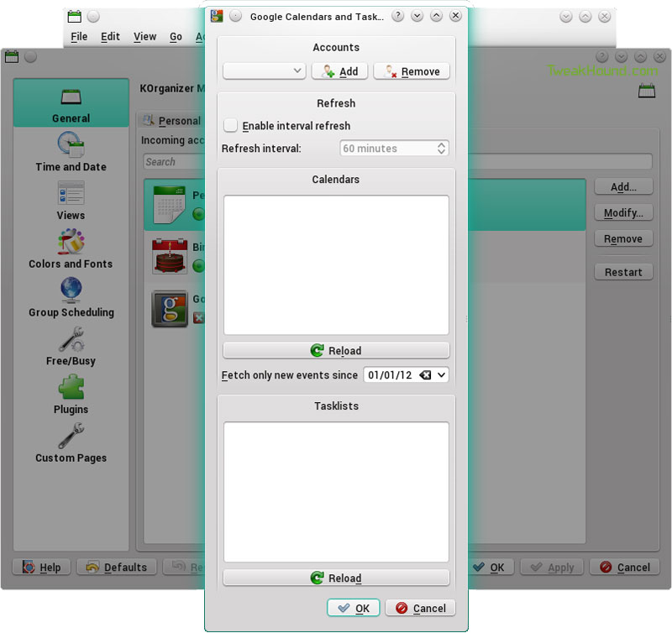Clear the fetch date with the backspace icon
The width and height of the screenshot is (672, 633).
(x=425, y=375)
